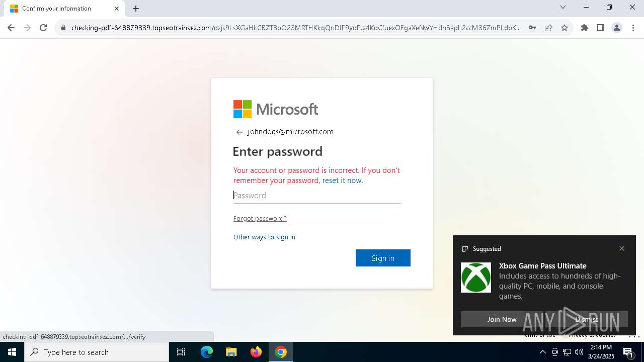Launch Firefox from taskbar

pos(256,352)
